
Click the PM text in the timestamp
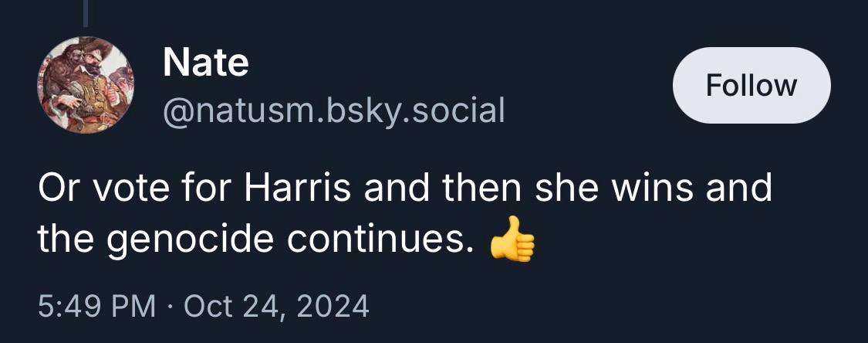135,306
